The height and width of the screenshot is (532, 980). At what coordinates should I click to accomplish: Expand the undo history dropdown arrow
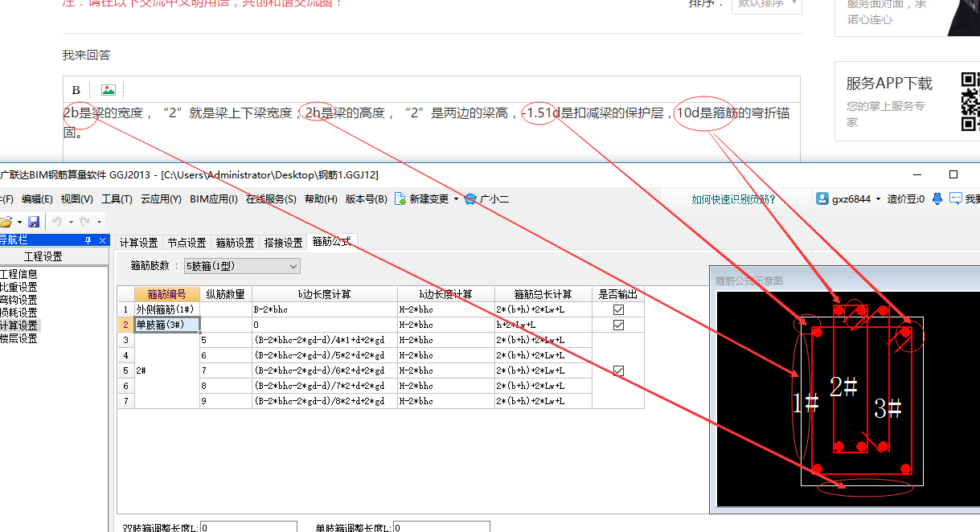71,222
